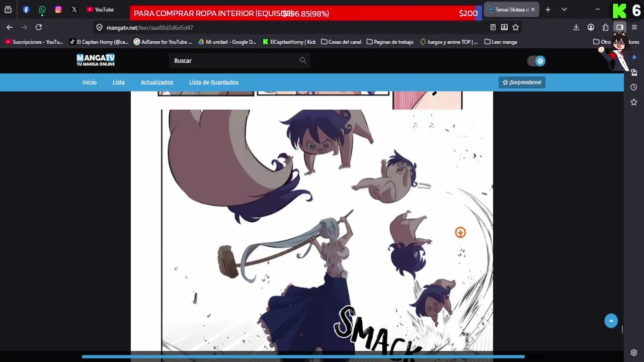Switch to the pinned X tab

(74, 10)
